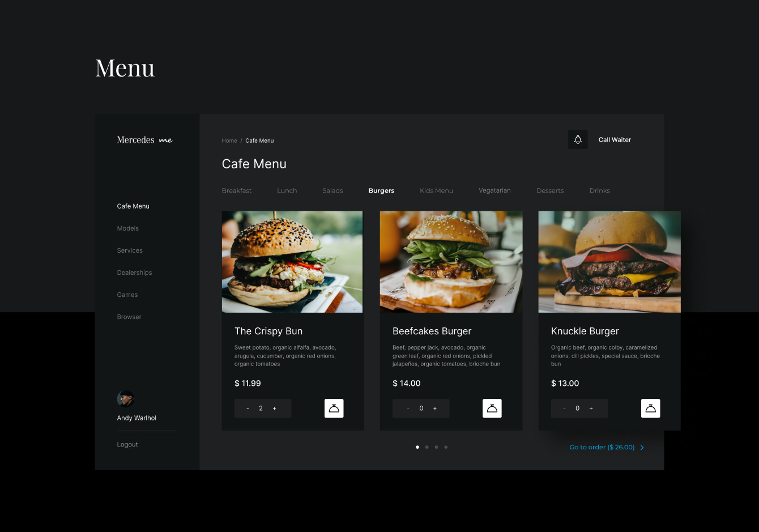The image size is (759, 532).
Task: Select the second carousel page dot
Action: (427, 447)
